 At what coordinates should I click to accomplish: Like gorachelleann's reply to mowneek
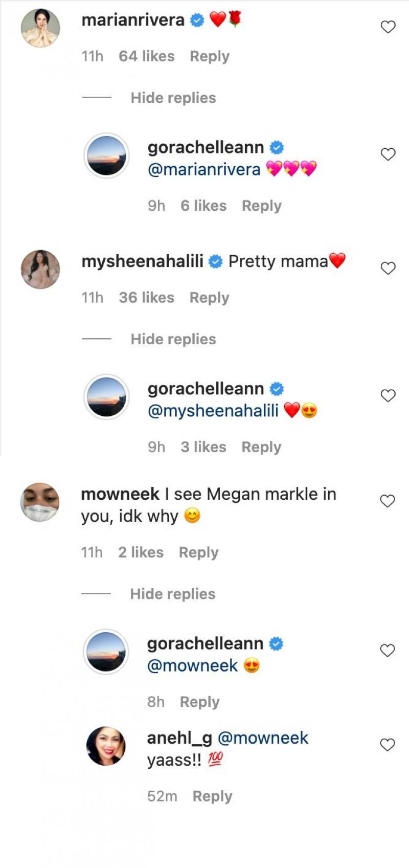tap(388, 650)
